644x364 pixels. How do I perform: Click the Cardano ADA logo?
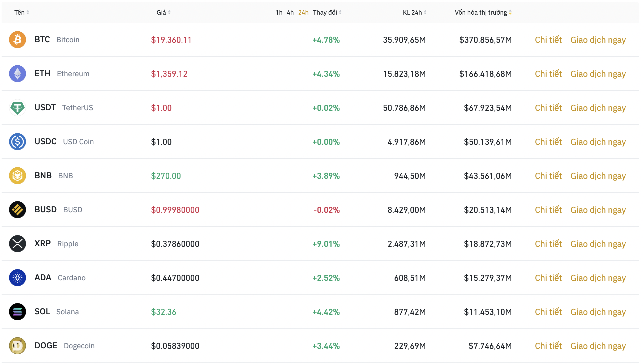tap(18, 278)
